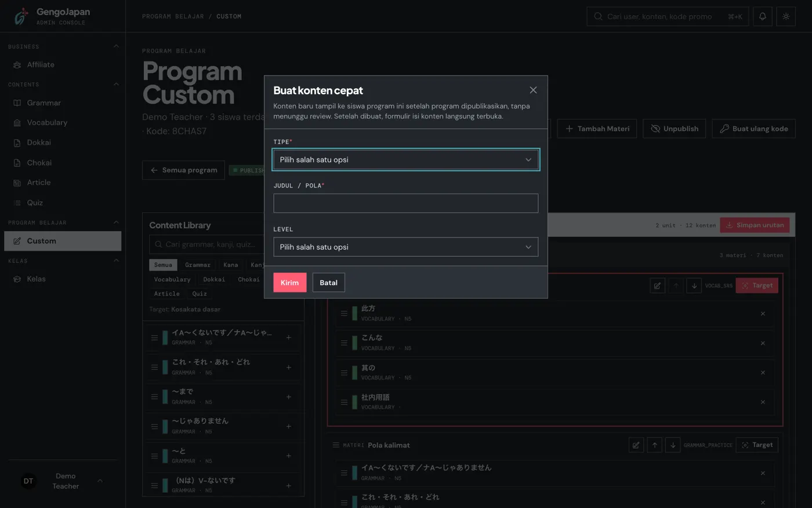Viewport: 812px width, 508px height.
Task: Toggle the light/dark theme icon
Action: tap(786, 16)
